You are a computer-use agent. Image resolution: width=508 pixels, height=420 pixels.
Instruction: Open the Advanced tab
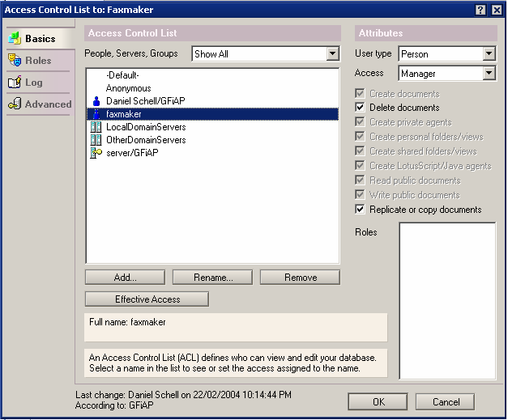[x=47, y=104]
